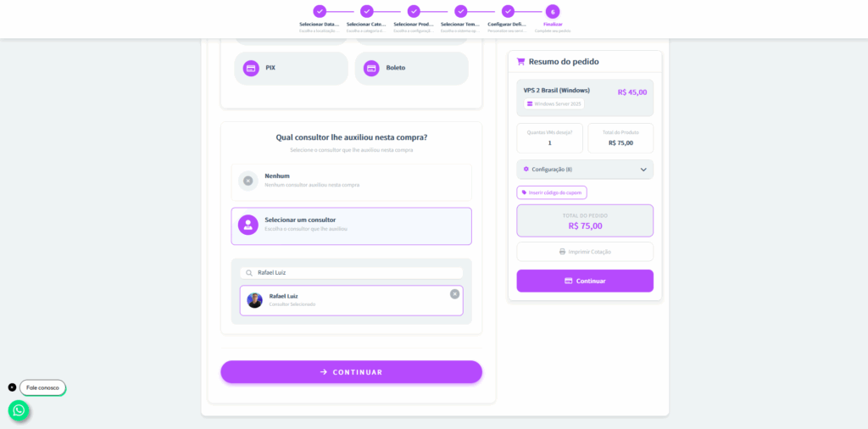This screenshot has height=429, width=868.
Task: Click Imprimir Cotação button
Action: [x=585, y=252]
